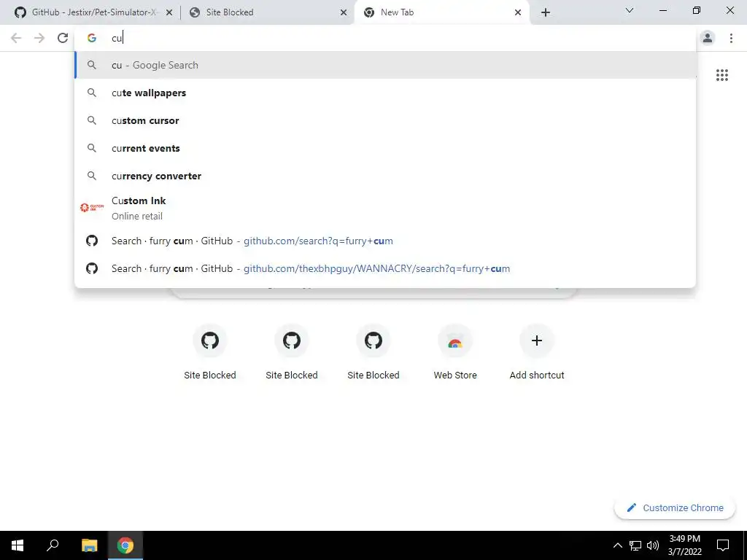
Task: Open the taskbar clock showing 3:49 PM
Action: pos(684,545)
